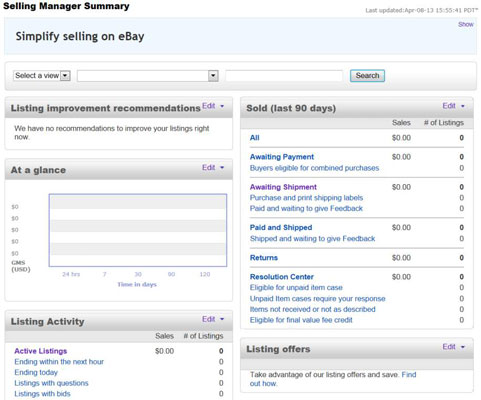
Task: Open Purchase and print shipping labels
Action: [x=306, y=198]
